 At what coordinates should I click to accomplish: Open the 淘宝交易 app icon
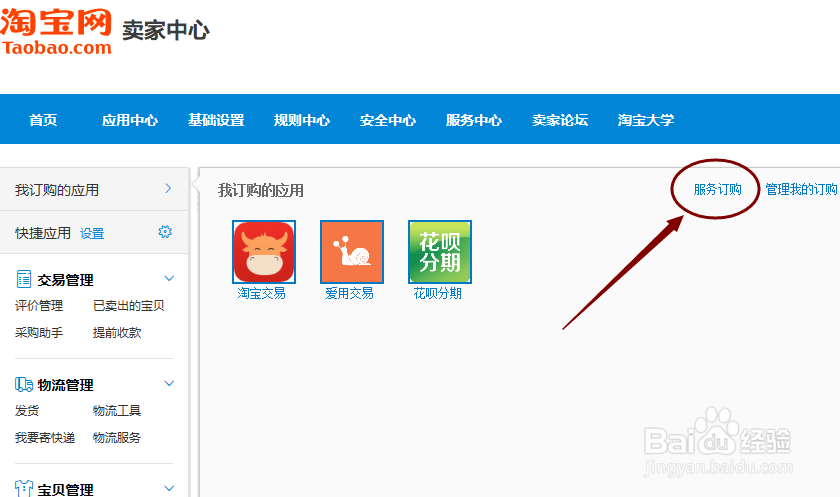tap(264, 252)
